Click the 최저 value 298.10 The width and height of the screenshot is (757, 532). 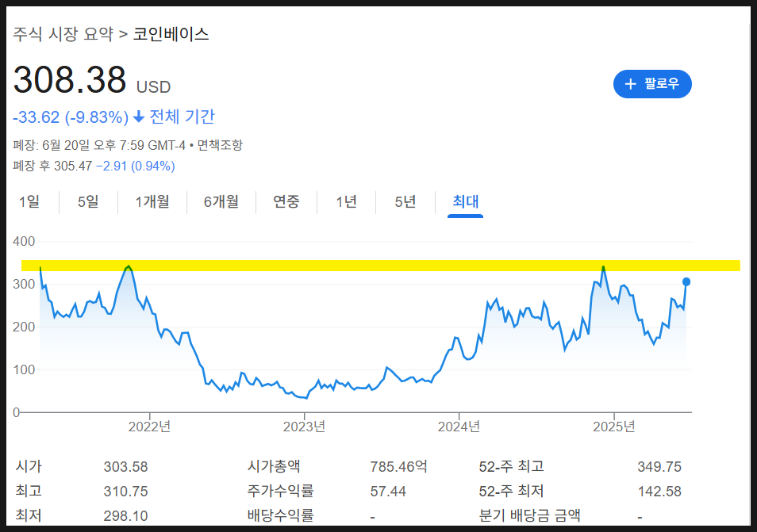coord(125,516)
